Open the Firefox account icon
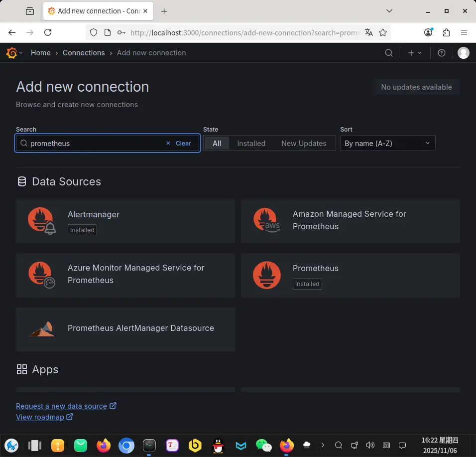 pyautogui.click(x=428, y=32)
